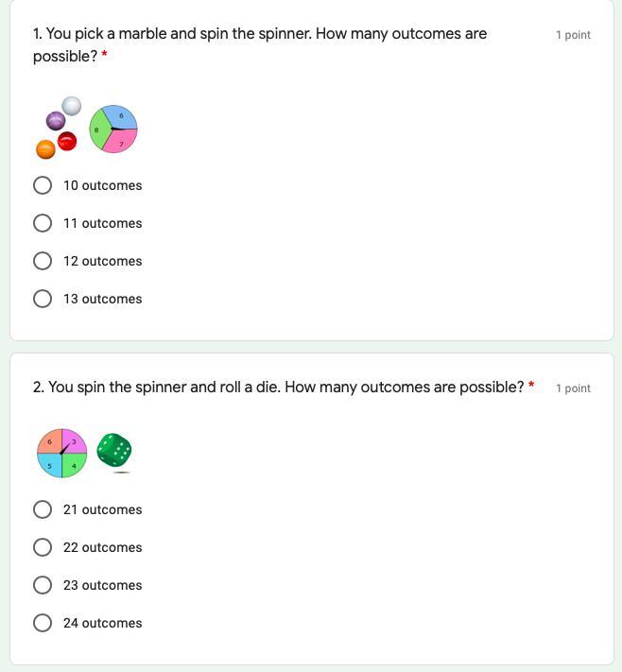Click the red marble image
Screen dimensions: 622x672
click(x=67, y=142)
